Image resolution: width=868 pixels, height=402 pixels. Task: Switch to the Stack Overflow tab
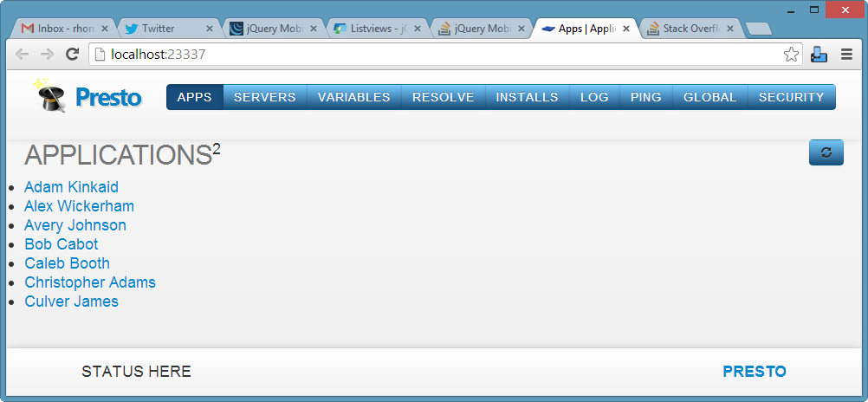[x=690, y=29]
